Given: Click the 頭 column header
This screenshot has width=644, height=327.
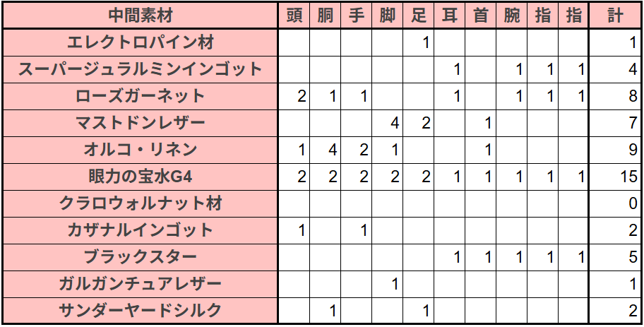Looking at the screenshot, I should click(294, 16).
